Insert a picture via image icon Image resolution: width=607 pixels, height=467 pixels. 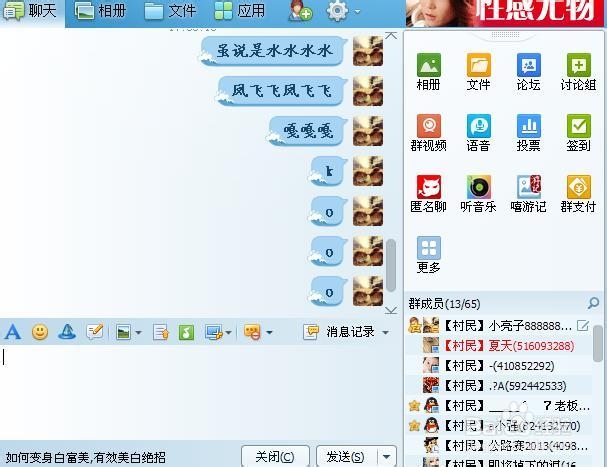[x=123, y=332]
